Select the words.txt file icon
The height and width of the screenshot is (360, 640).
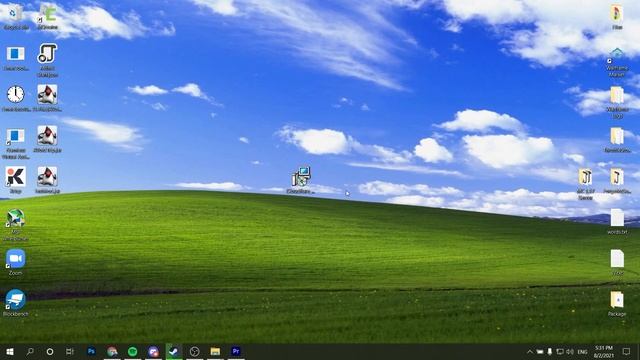coord(617,221)
